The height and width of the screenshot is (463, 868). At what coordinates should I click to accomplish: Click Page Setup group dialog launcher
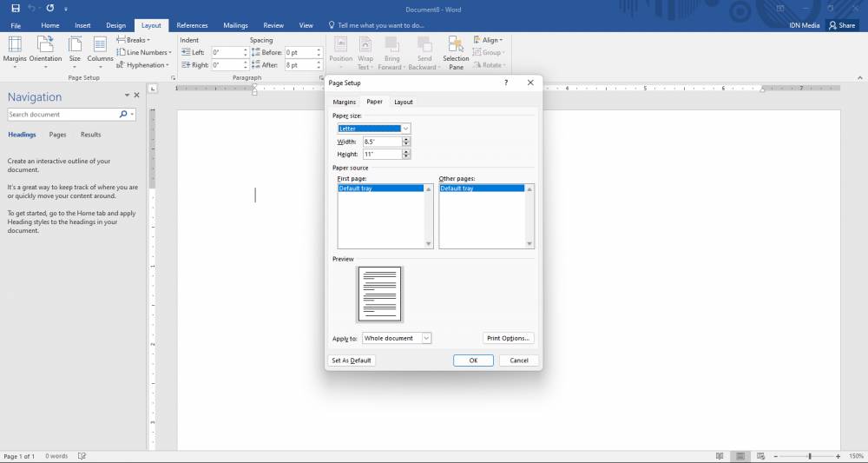[173, 78]
